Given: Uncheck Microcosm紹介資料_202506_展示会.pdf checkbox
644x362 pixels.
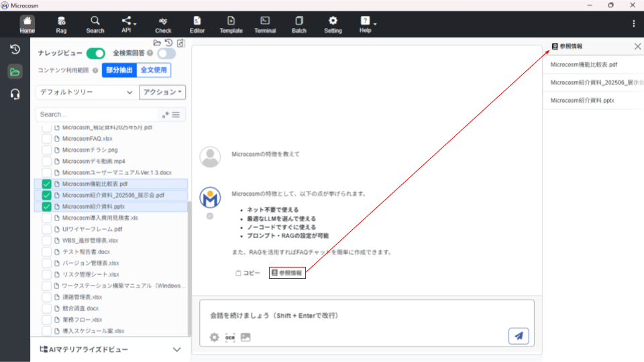Looking at the screenshot, I should pos(46,195).
